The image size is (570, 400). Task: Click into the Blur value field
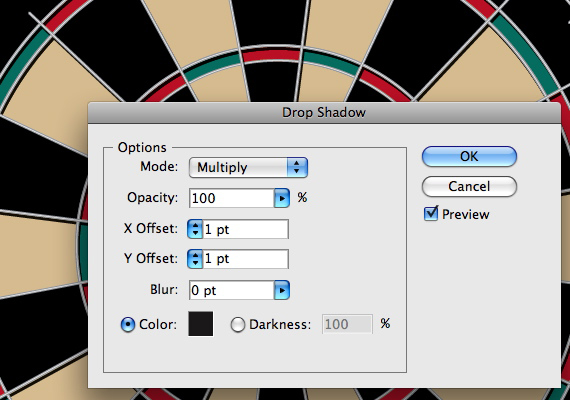232,290
